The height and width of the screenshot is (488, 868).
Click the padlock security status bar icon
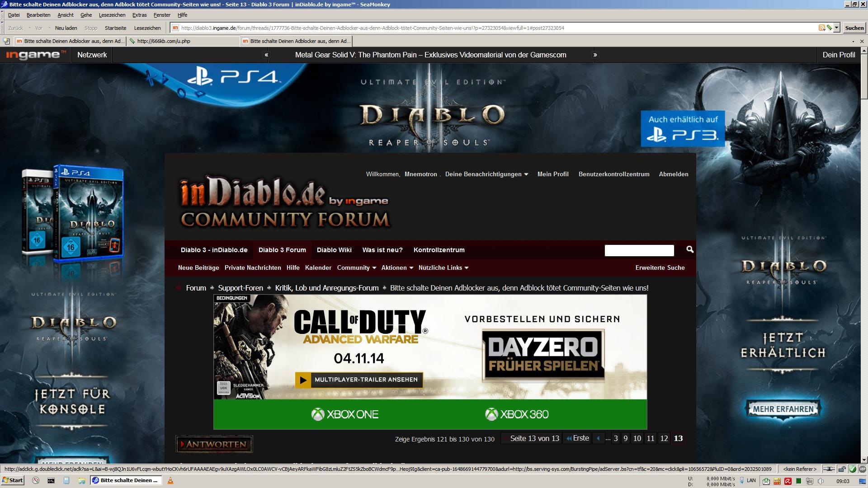(842, 469)
